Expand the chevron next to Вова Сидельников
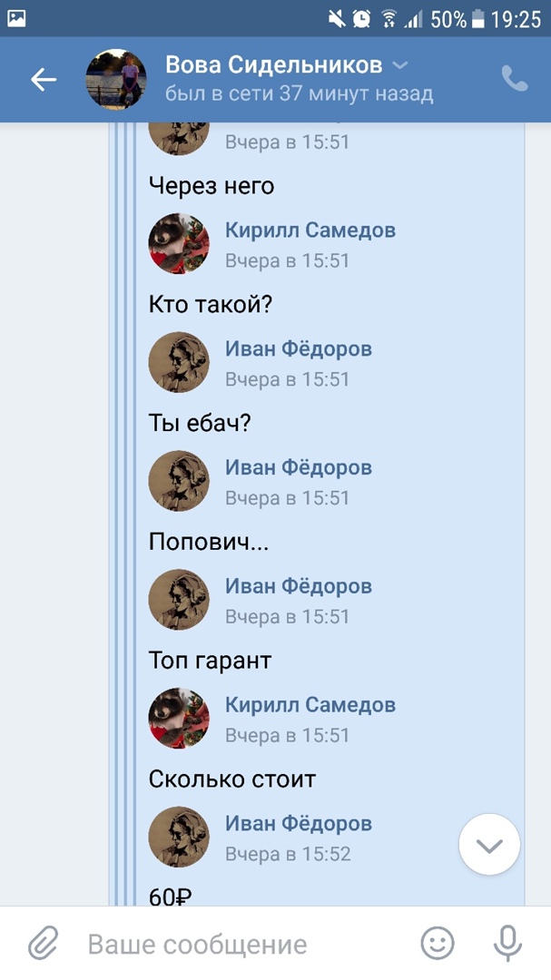This screenshot has width=551, height=980. [x=400, y=65]
